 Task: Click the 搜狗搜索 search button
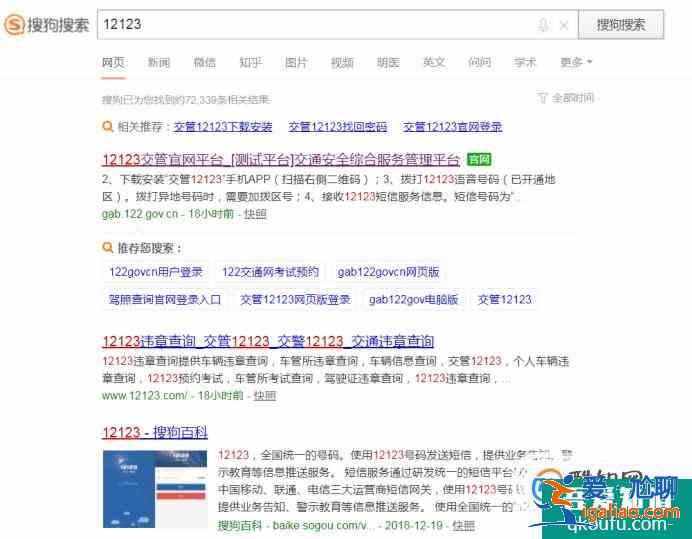[621, 25]
